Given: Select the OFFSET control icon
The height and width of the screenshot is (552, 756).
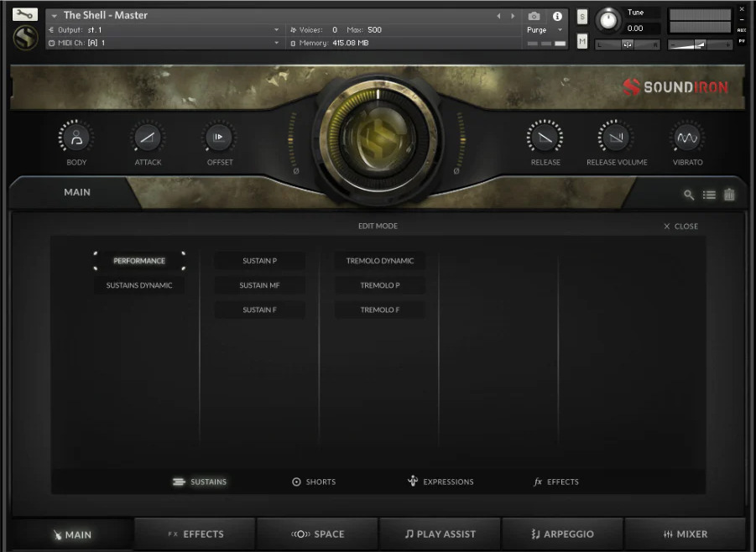Looking at the screenshot, I should coord(219,137).
